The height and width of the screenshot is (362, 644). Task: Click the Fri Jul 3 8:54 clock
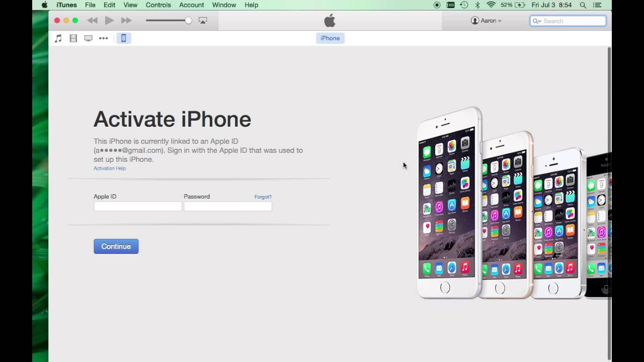[x=551, y=5]
